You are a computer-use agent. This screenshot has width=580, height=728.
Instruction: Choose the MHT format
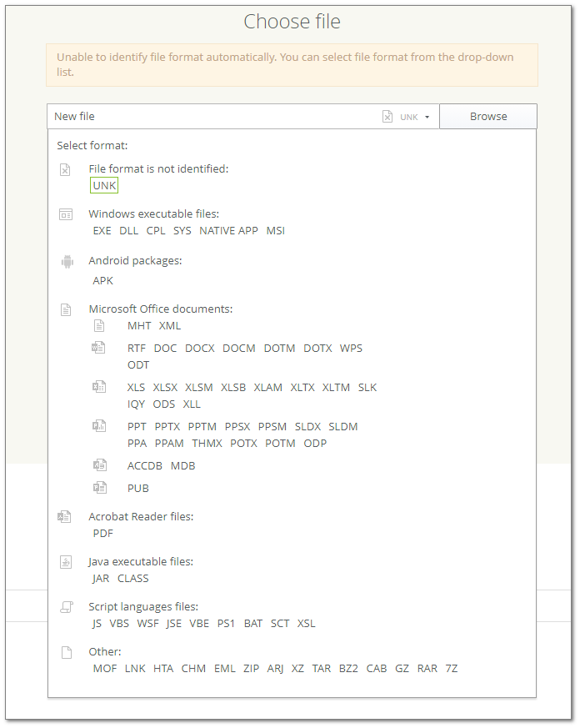click(139, 326)
